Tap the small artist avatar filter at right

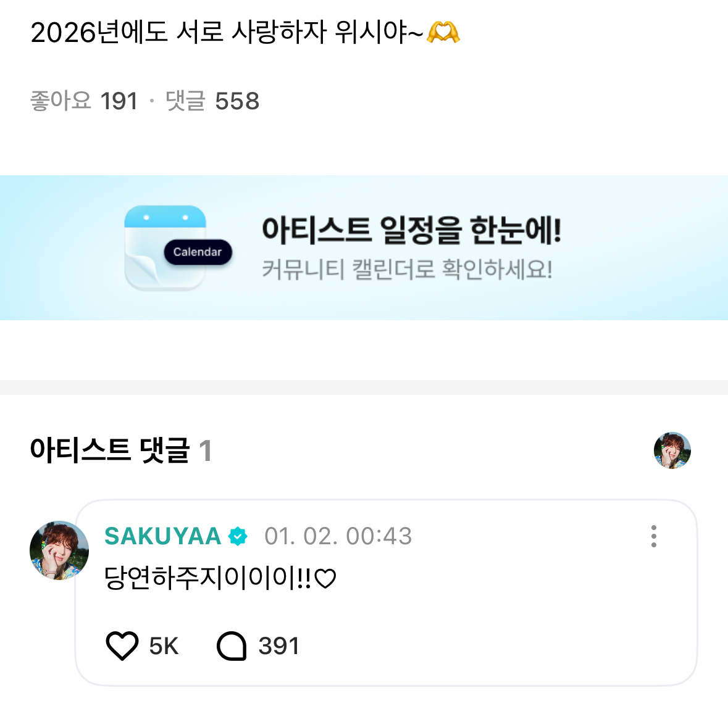point(672,450)
